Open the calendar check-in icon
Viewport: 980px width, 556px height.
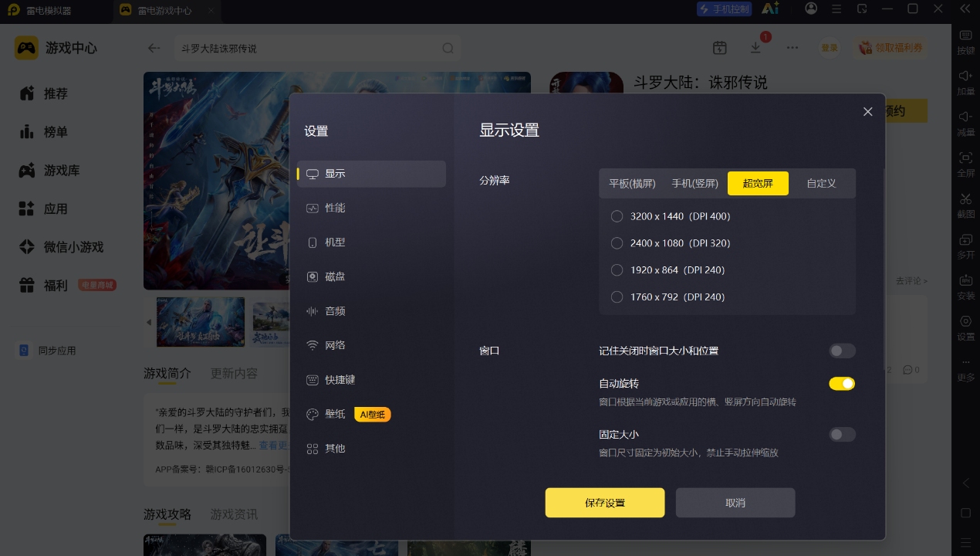pyautogui.click(x=719, y=48)
